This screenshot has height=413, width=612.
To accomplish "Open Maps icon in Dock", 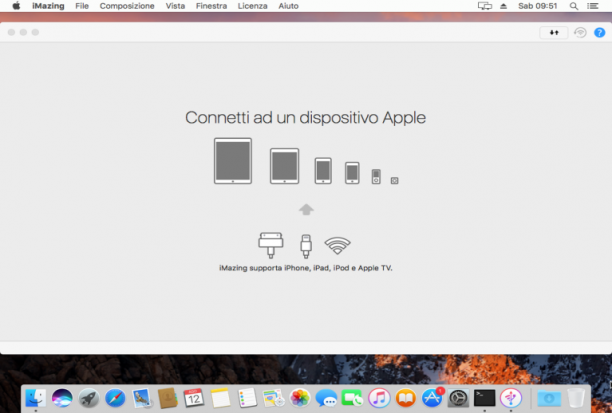I will 274,398.
